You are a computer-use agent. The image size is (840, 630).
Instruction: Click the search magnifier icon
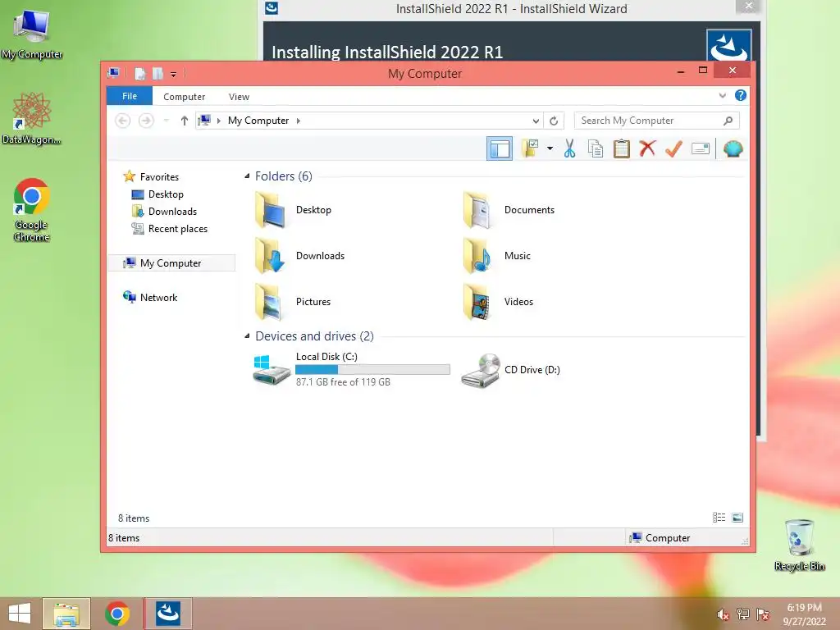[x=728, y=121]
